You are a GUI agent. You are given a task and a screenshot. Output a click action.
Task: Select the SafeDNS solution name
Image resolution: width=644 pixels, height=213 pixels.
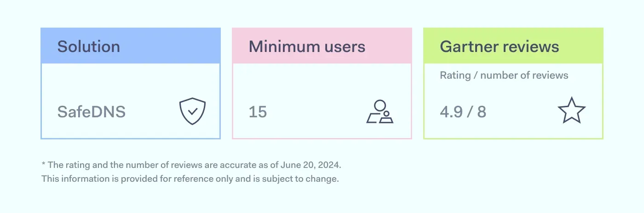pyautogui.click(x=92, y=112)
